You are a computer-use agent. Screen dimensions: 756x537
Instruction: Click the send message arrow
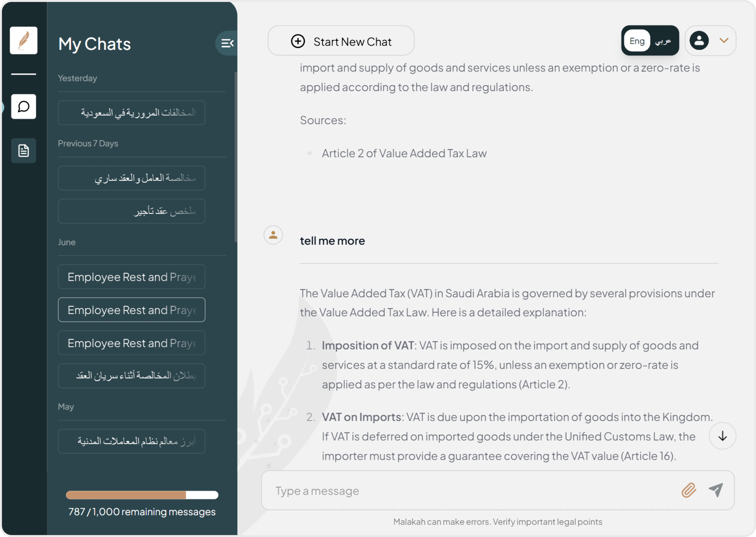[716, 490]
